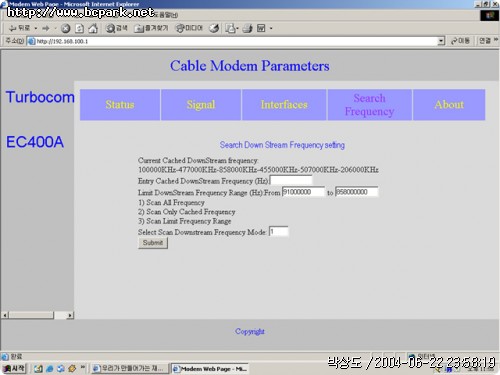Image resolution: width=500 pixels, height=375 pixels.
Task: Click the Edit with Word toolbar icon
Action: click(261, 29)
